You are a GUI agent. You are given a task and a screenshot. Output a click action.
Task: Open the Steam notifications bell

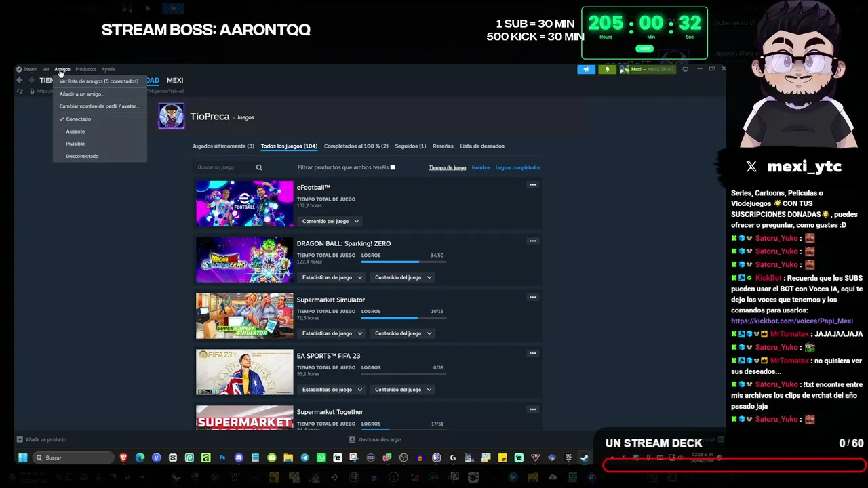[607, 69]
